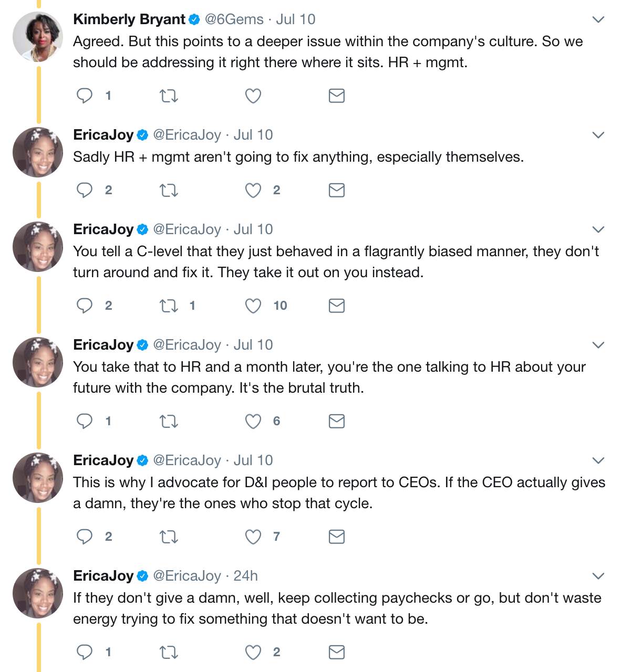Viewport: 622px width, 672px height.
Task: Open Kimberly Bryant's profile name link
Action: click(x=129, y=19)
